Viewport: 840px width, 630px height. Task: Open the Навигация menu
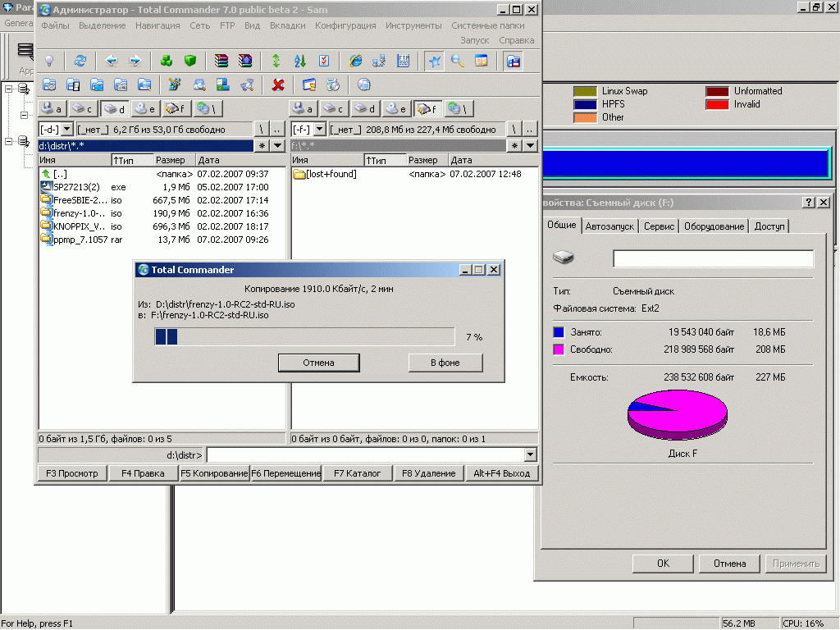157,25
